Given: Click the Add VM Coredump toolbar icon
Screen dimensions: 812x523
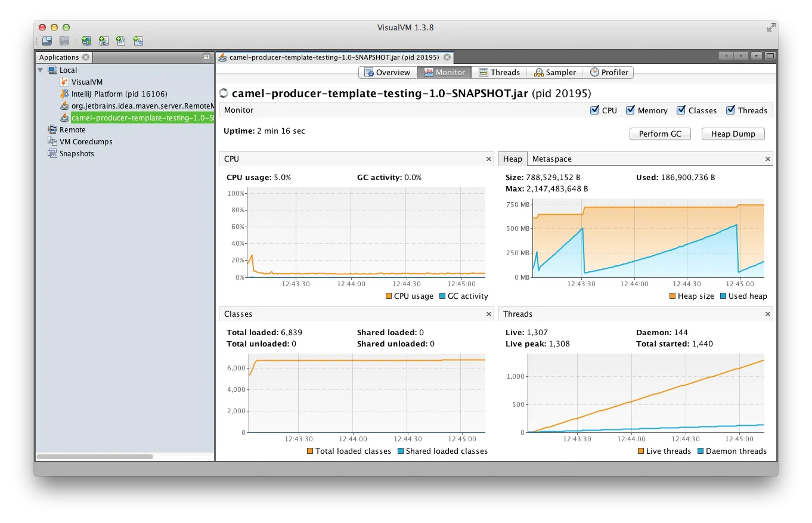Looking at the screenshot, I should click(121, 41).
